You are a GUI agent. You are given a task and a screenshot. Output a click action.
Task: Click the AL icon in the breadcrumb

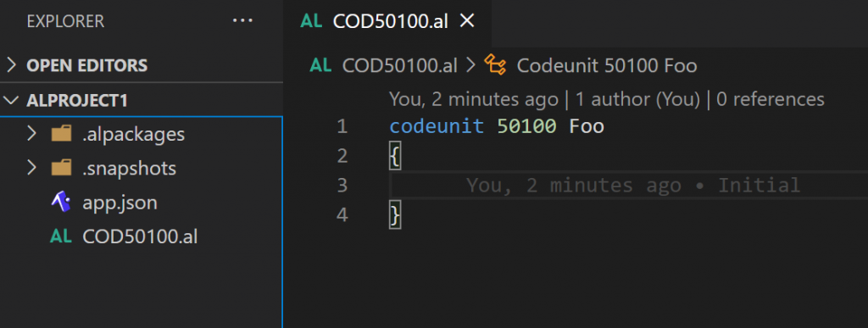pyautogui.click(x=320, y=65)
